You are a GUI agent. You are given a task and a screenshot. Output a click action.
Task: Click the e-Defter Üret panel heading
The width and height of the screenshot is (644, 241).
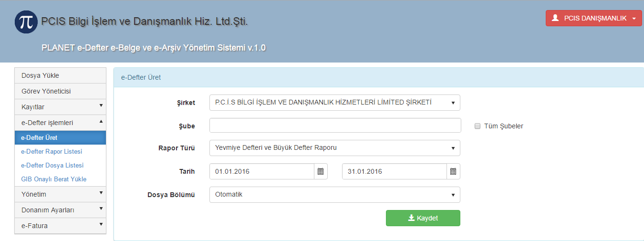click(141, 77)
